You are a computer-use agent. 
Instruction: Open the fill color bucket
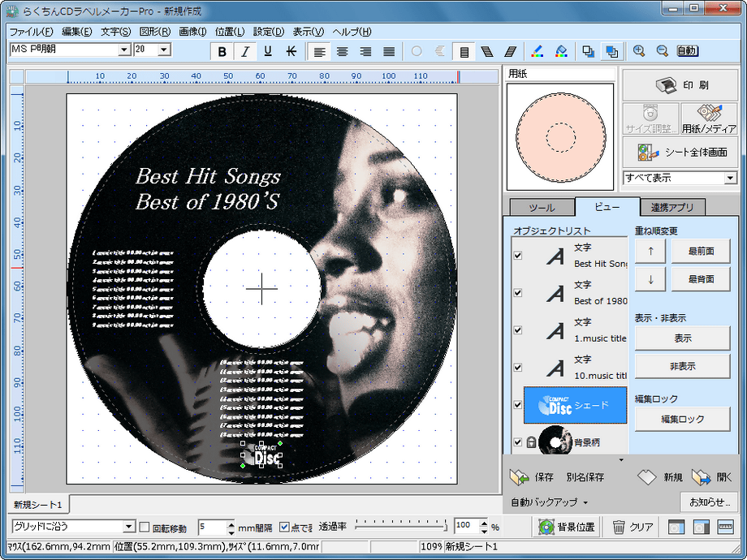pyautogui.click(x=561, y=51)
